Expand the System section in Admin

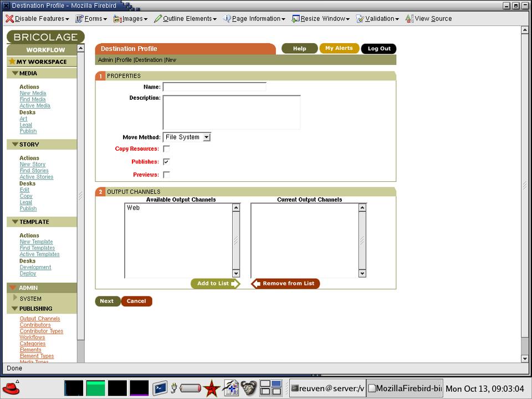16,298
